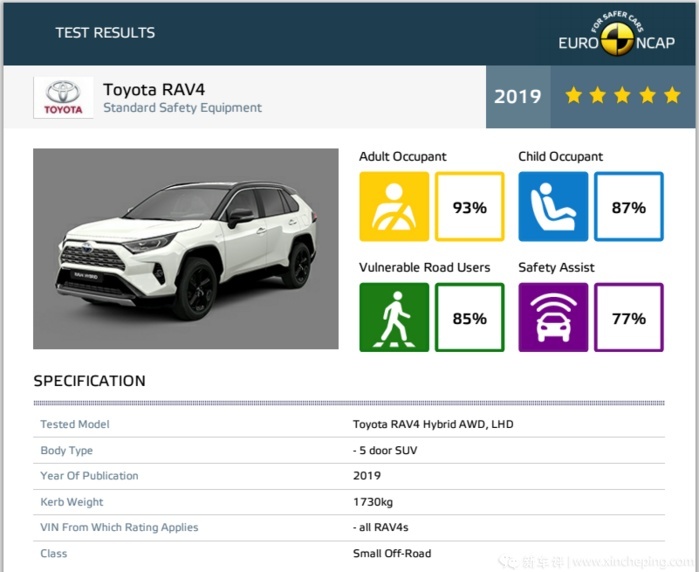The width and height of the screenshot is (699, 572).
Task: Select the Tested Model specification row
Action: (349, 424)
